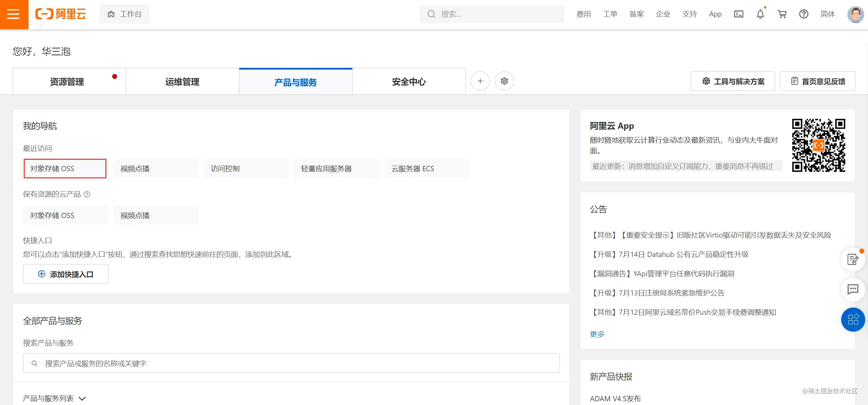The width and height of the screenshot is (868, 405).
Task: Switch language via 简体
Action: click(828, 14)
